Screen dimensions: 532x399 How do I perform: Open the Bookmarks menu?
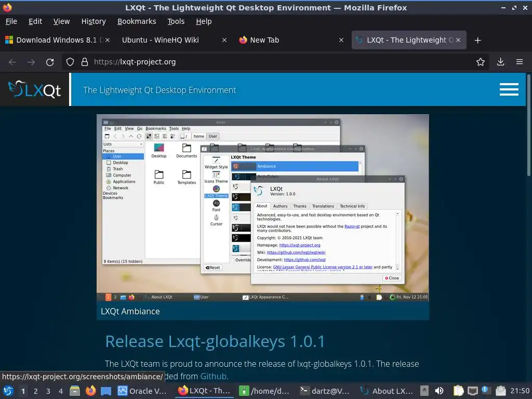[137, 21]
